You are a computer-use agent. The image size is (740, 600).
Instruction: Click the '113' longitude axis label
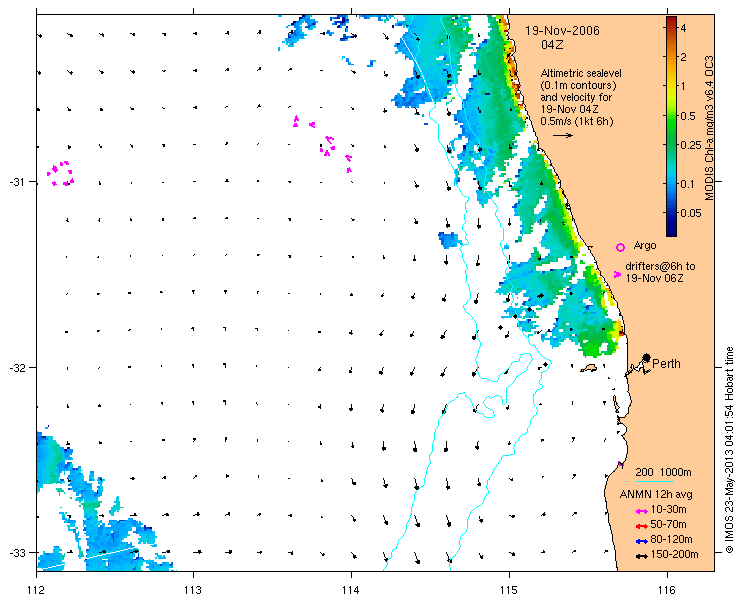coord(193,590)
